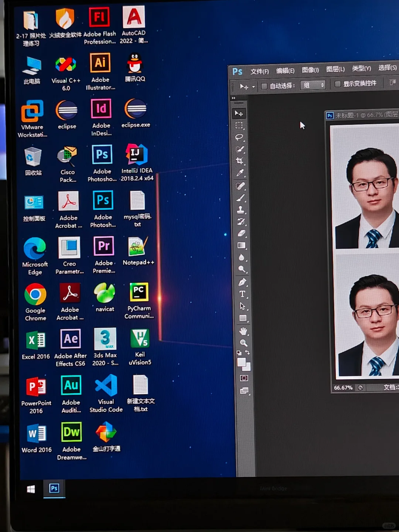
Task: Select the Visual Studio Code desktop icon
Action: [106, 393]
